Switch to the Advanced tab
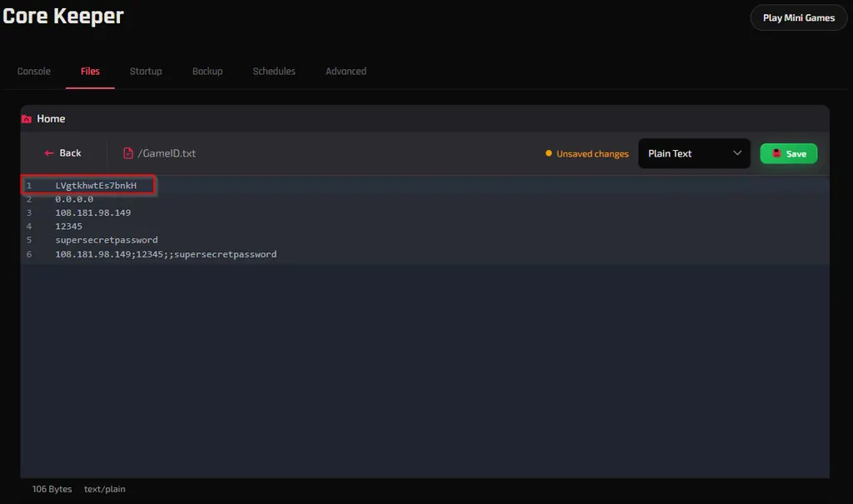The height and width of the screenshot is (504, 853). click(346, 72)
